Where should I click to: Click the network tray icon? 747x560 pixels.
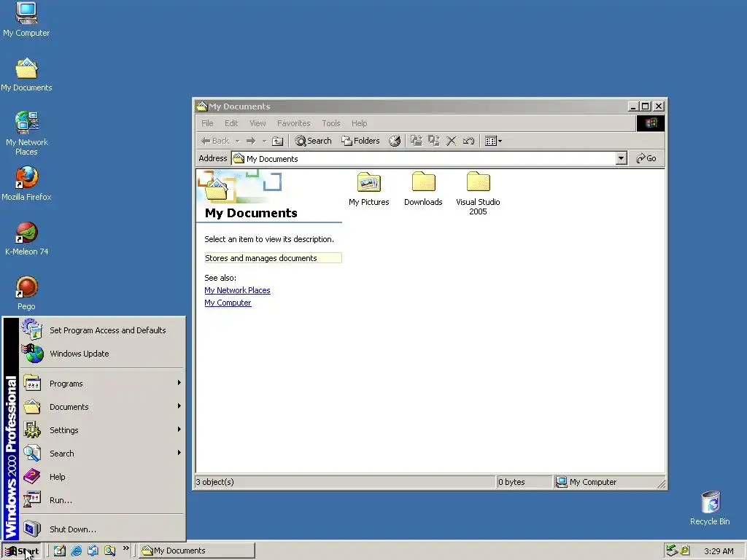coord(672,551)
